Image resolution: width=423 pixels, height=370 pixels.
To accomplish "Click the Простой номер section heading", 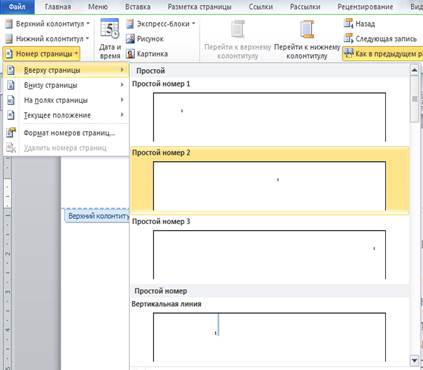I will [161, 291].
